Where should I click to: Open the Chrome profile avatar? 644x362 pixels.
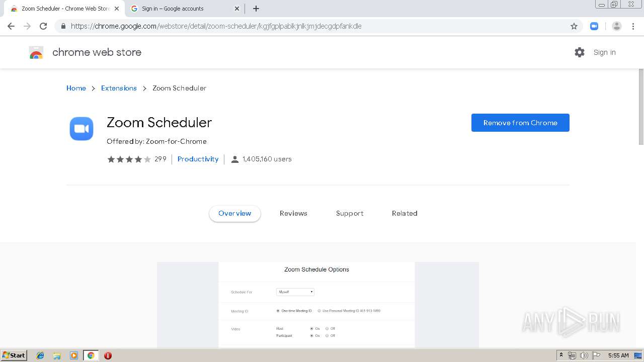pos(617,26)
